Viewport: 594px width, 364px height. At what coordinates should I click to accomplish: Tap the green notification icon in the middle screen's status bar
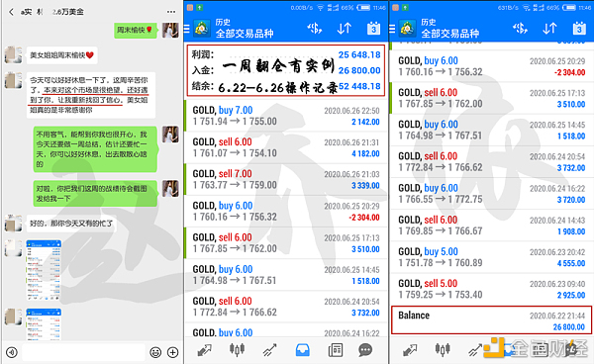click(x=199, y=7)
